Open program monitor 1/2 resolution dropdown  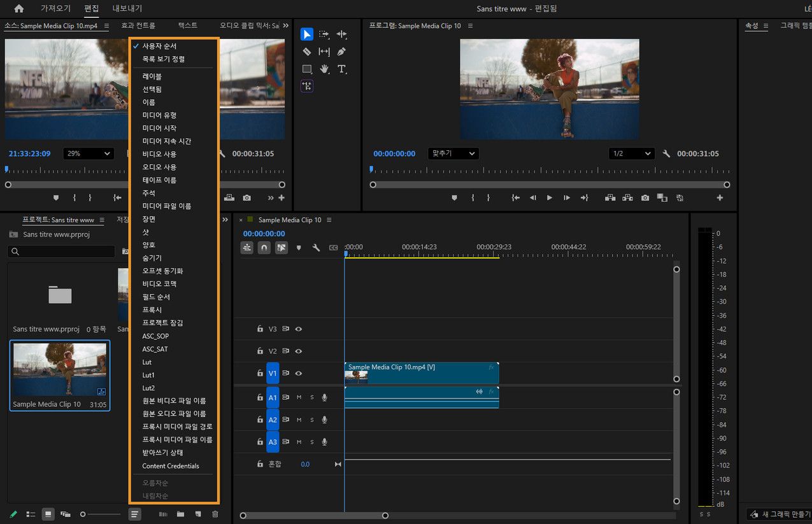pos(631,153)
